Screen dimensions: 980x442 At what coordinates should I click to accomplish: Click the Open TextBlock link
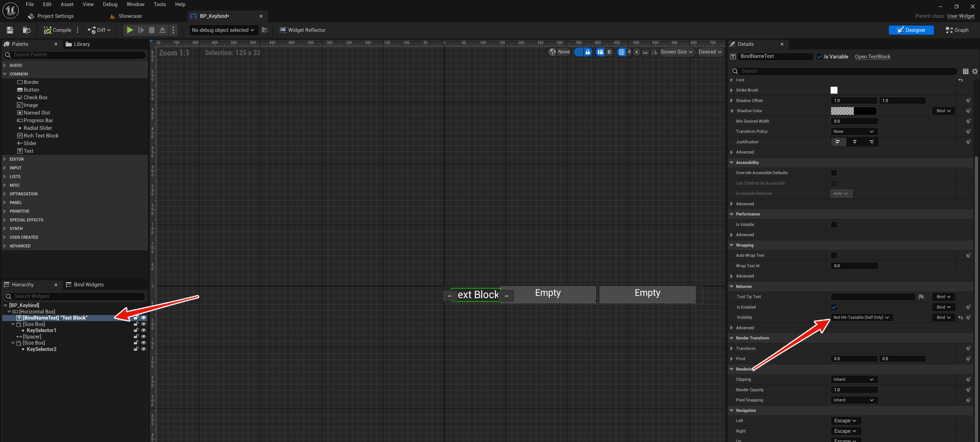coord(872,57)
